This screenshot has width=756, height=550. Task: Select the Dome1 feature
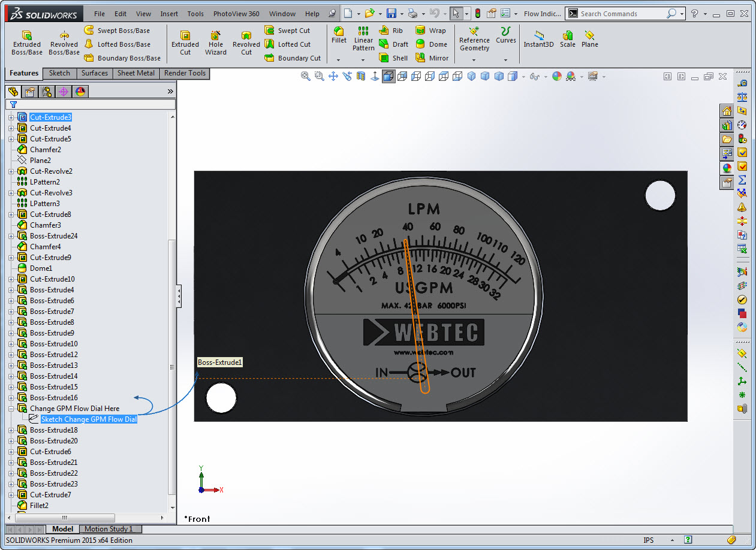point(41,268)
